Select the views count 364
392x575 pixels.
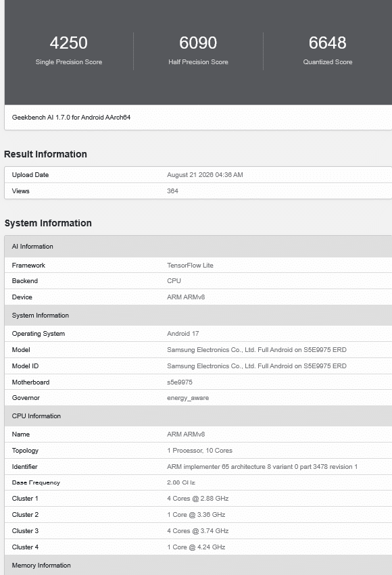pyautogui.click(x=172, y=191)
